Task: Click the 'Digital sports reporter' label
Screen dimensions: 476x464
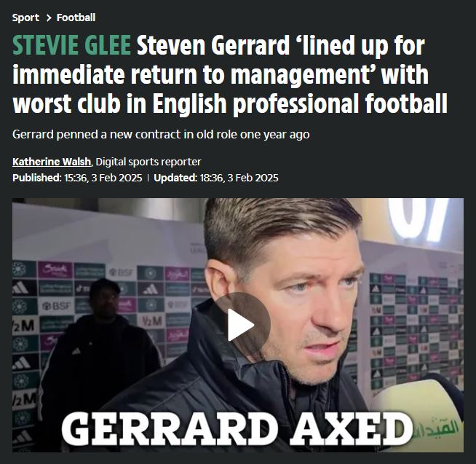Action: pos(148,162)
